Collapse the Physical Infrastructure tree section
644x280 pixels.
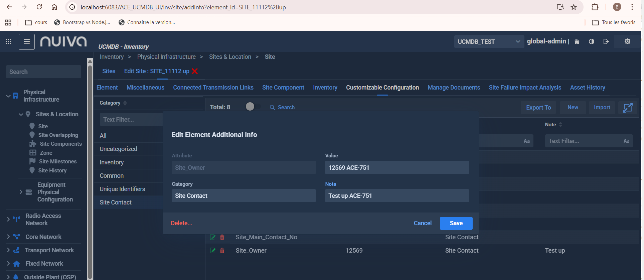tap(8, 96)
